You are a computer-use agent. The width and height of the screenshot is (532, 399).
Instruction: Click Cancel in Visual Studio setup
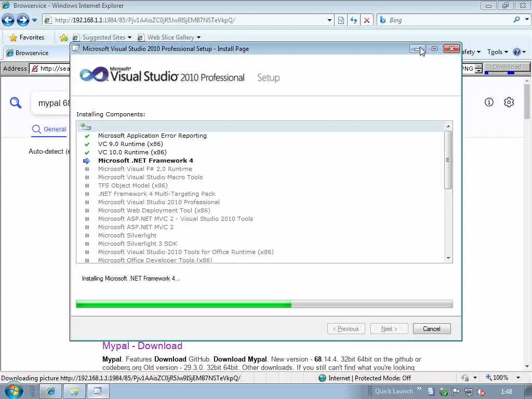pos(432,328)
